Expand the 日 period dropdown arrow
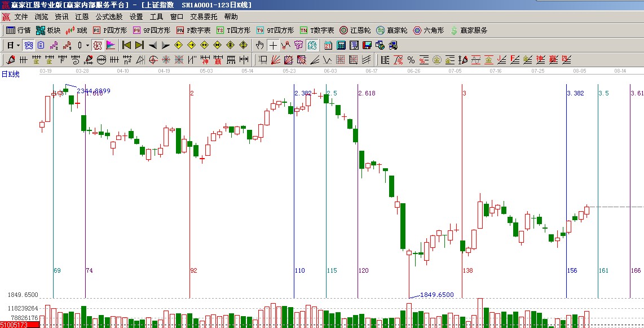 tap(18, 45)
